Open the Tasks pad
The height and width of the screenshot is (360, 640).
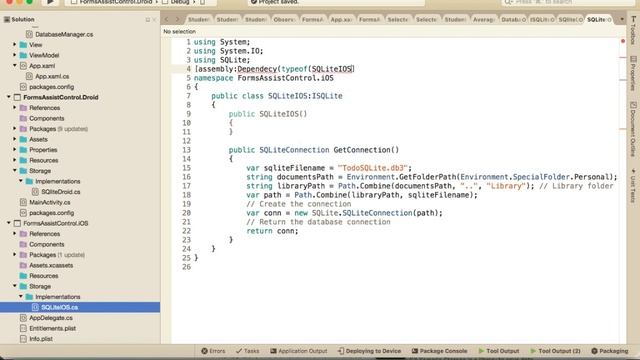pos(247,351)
